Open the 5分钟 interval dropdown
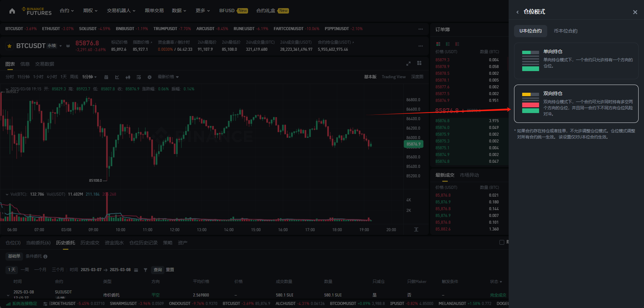644x308 pixels. tap(89, 77)
